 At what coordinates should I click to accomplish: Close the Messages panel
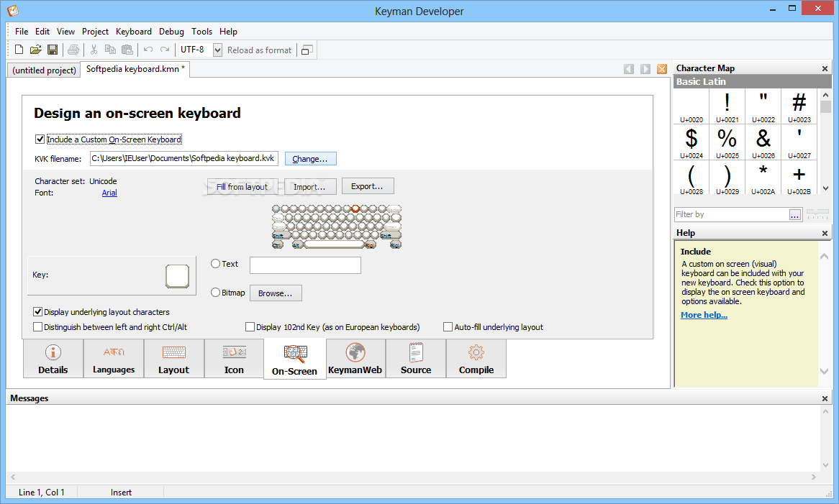[x=825, y=399]
